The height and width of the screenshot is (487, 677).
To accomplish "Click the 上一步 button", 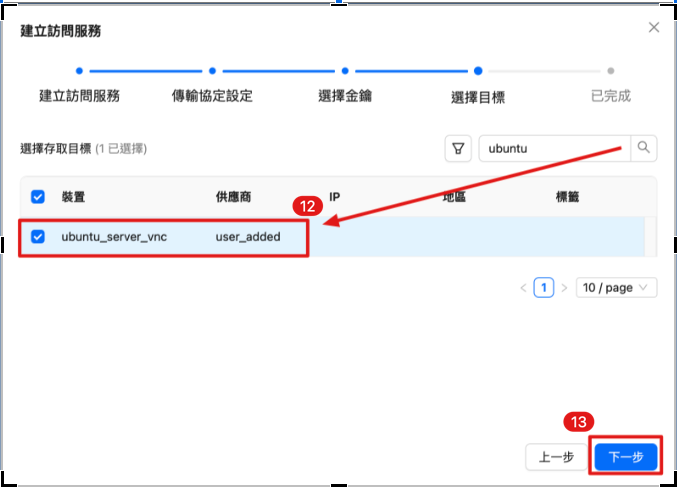I will (x=555, y=457).
